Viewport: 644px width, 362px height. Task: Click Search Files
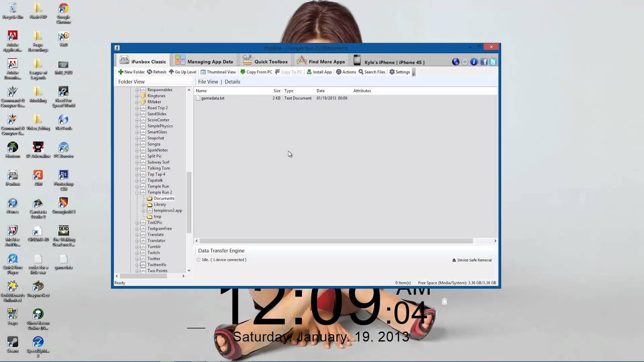point(372,72)
